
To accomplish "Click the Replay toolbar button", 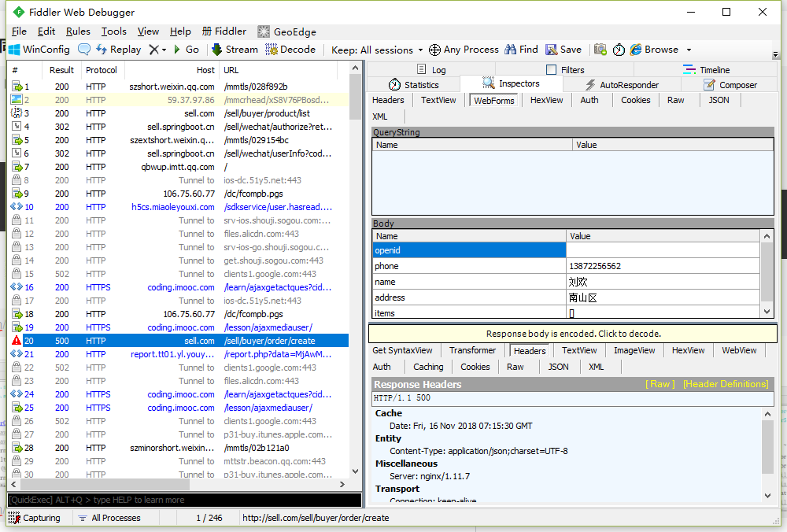I will click(x=118, y=50).
